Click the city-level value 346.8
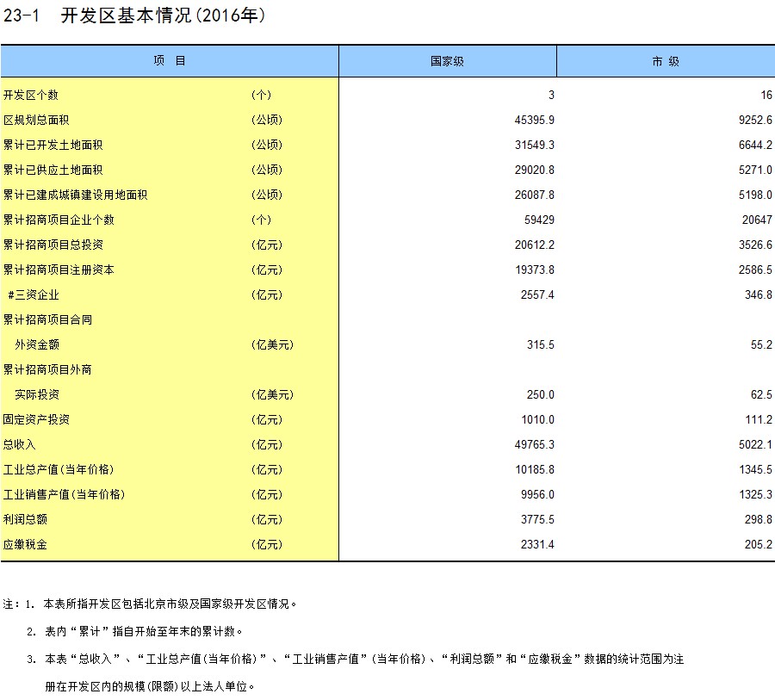The width and height of the screenshot is (775, 700). pos(758,295)
